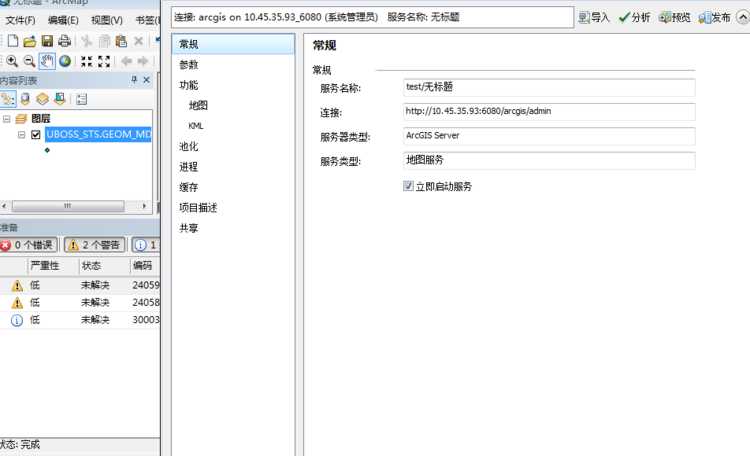Sort results by 状态 column header
This screenshot has height=456, width=750.
(104, 266)
